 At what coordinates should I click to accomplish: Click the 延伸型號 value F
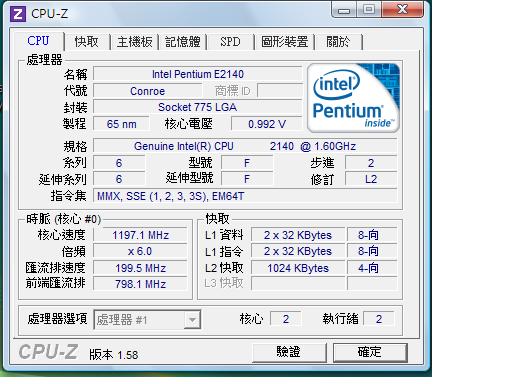(247, 179)
